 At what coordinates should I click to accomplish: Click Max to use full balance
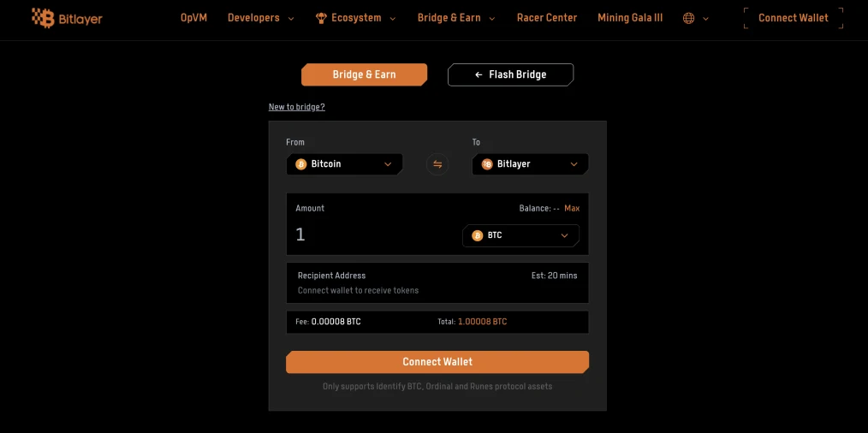572,208
